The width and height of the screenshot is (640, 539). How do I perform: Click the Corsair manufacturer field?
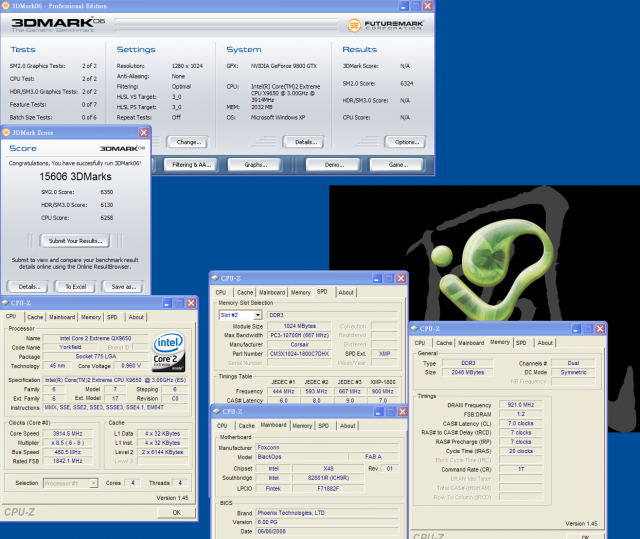pos(299,344)
